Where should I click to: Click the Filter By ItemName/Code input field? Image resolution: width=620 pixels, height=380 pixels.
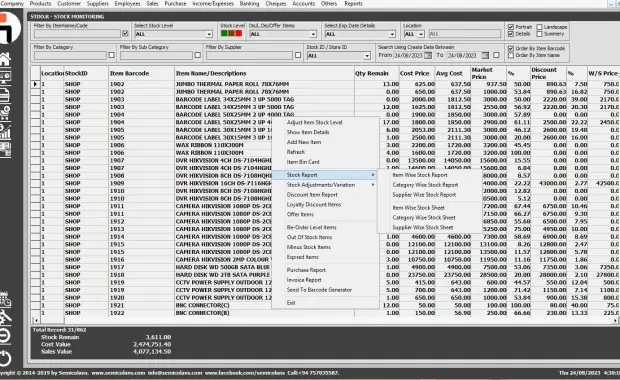[77, 34]
